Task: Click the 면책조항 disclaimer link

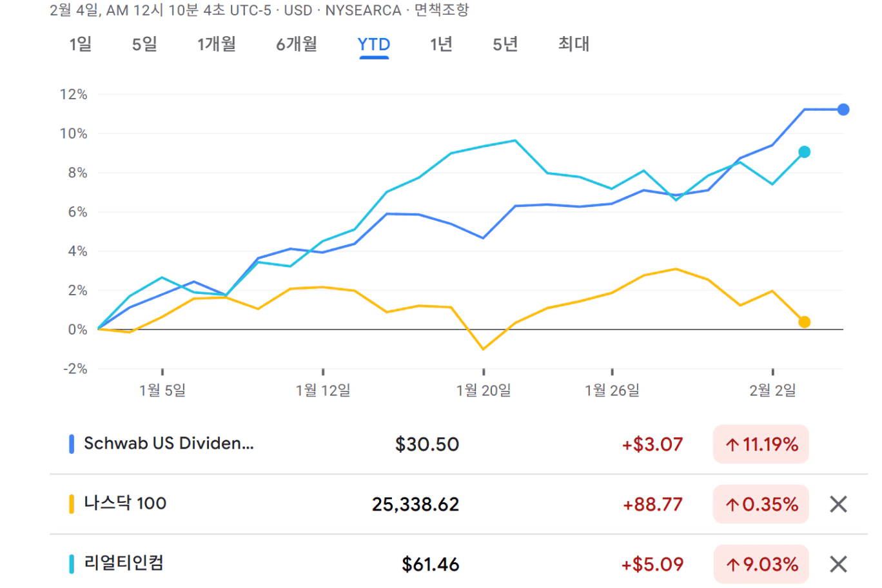Action: click(x=441, y=10)
